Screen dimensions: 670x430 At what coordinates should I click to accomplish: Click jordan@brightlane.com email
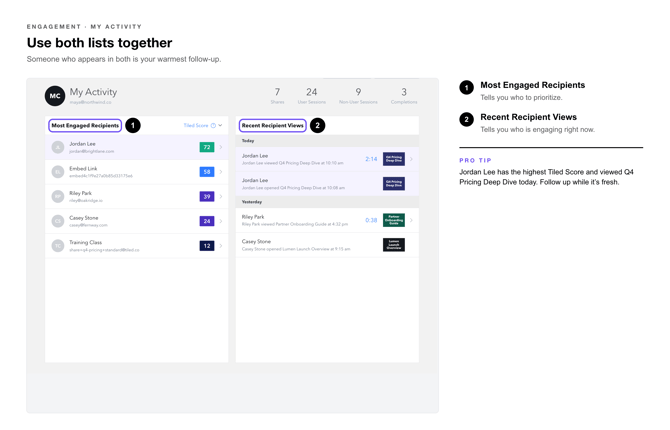point(91,151)
